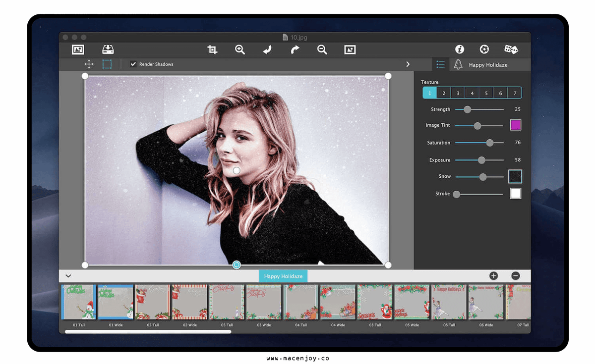Choose the 02 Tall frame preset
Screen dimensions: 595x364
point(153,302)
